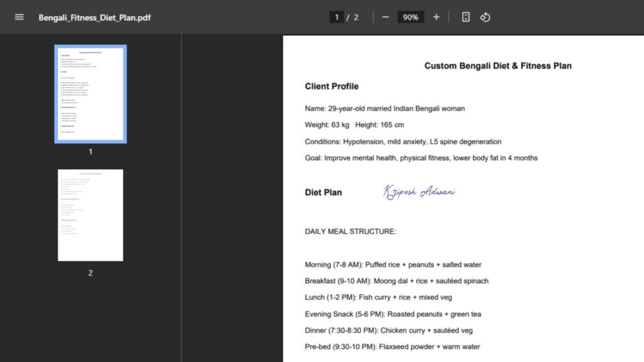Click the total page count in the toolbar

356,17
